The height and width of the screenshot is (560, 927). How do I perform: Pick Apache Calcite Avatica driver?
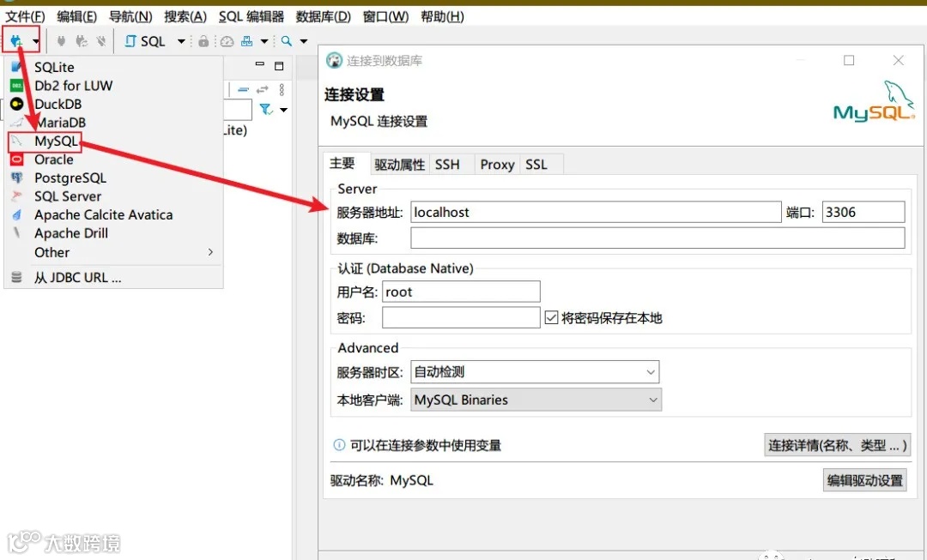(x=113, y=215)
